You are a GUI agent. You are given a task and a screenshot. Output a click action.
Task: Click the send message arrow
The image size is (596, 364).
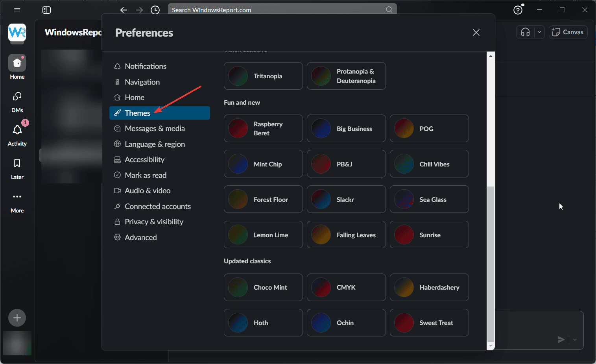(561, 340)
